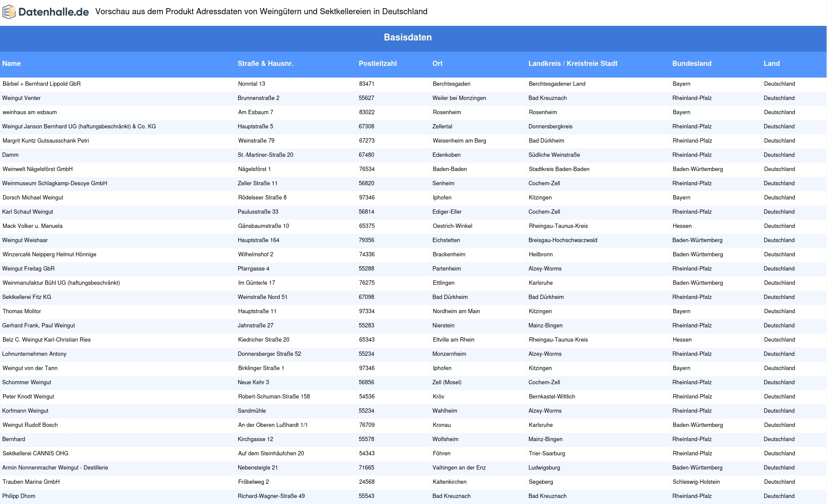Select Margrit Kuntz Gutsausschank Petri
Screen dimensions: 827x504
(x=46, y=141)
